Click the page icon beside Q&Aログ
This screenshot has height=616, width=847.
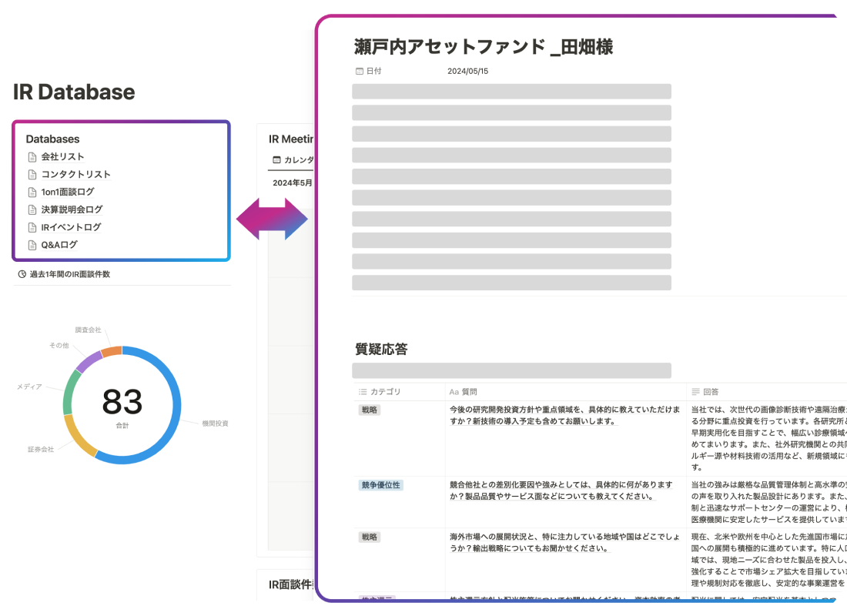pos(32,246)
